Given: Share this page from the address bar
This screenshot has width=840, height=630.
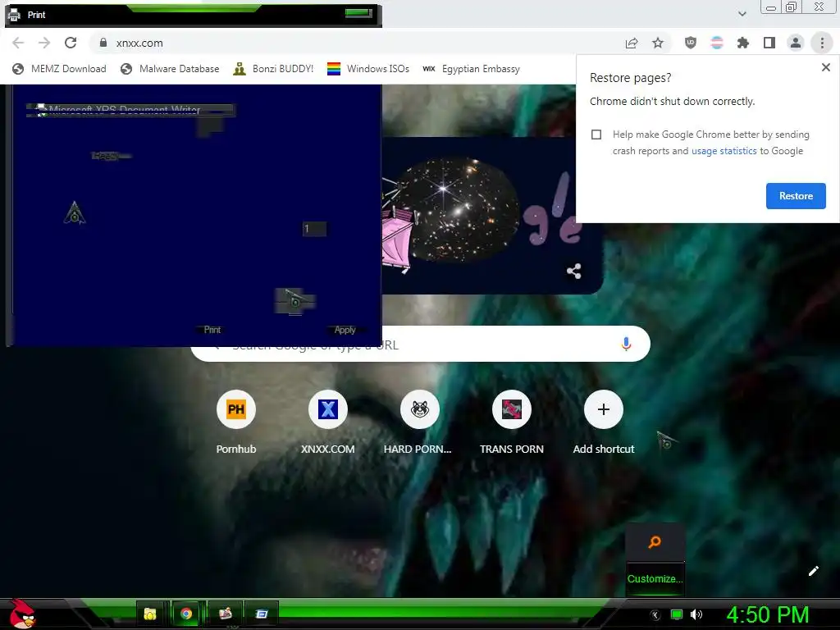Looking at the screenshot, I should (632, 43).
